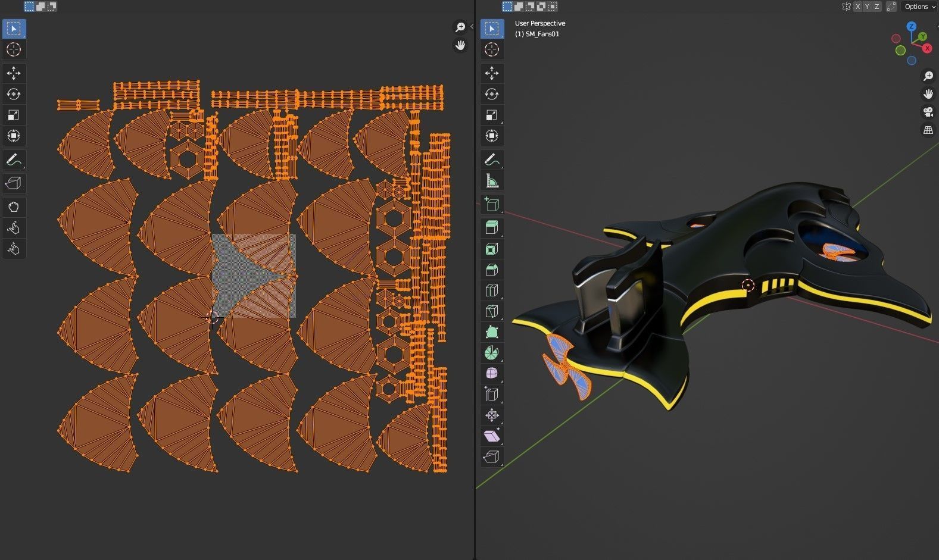This screenshot has height=560, width=939.
Task: Choose the Rip Region tool in 3D viewport
Action: [492, 457]
